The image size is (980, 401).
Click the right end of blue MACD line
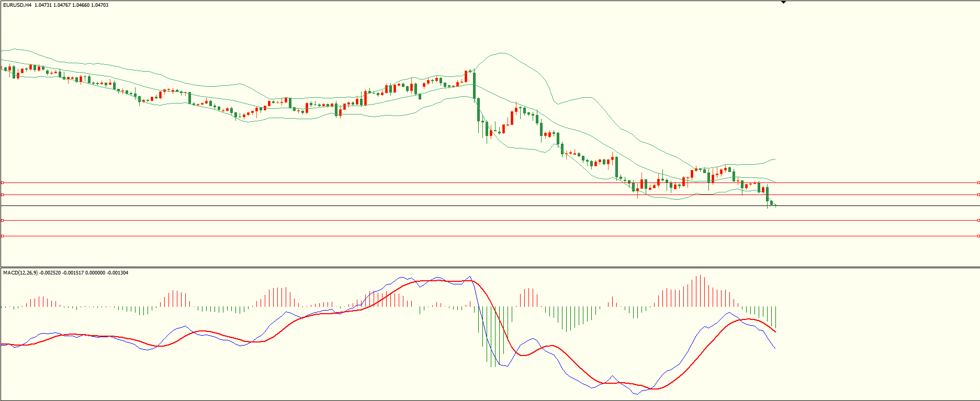pos(775,348)
